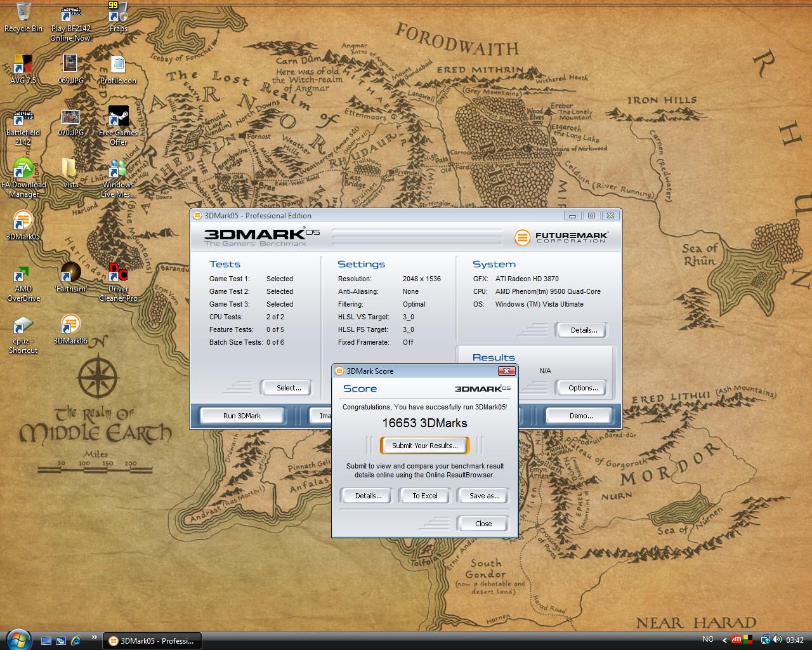Select the Fraps desktop icon
Image resolution: width=812 pixels, height=650 pixels.
118,17
